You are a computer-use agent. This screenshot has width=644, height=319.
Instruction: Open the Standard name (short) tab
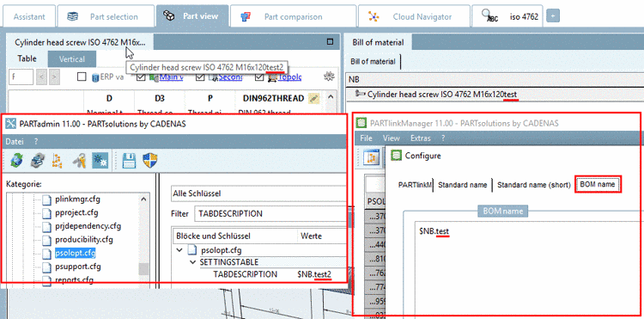(x=534, y=185)
